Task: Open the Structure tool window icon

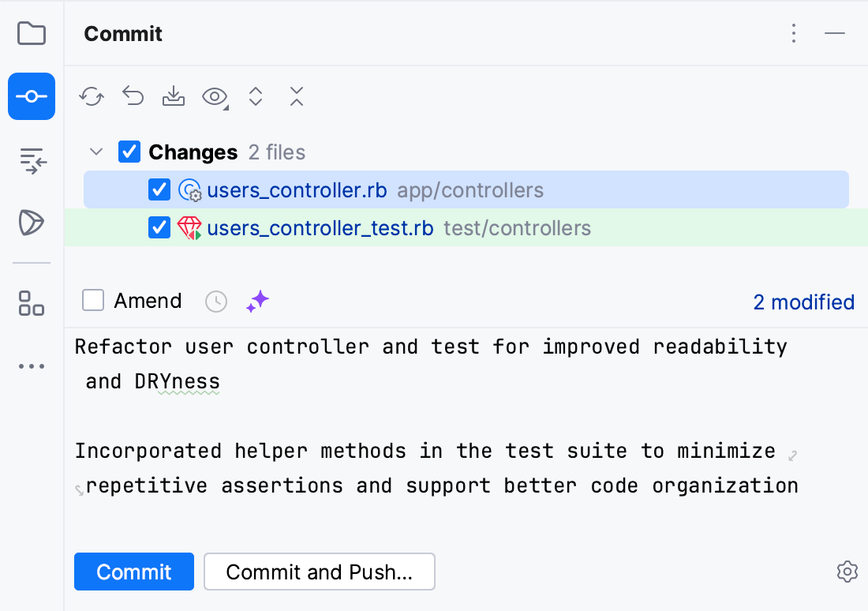Action: click(x=32, y=302)
